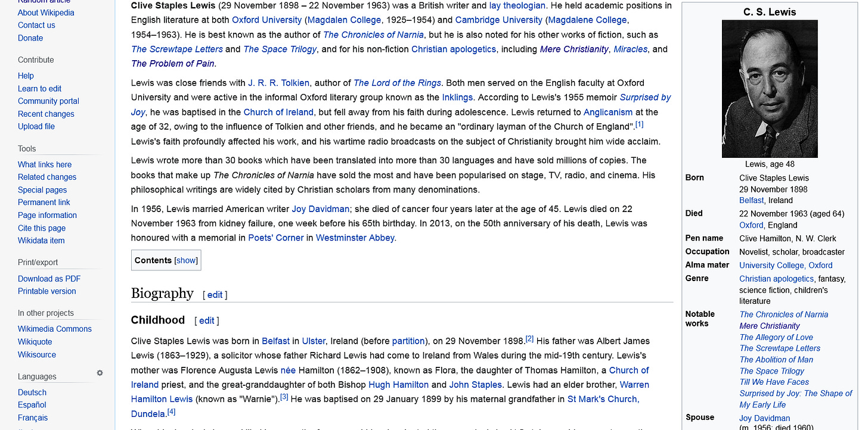Viewport: 868px width, 430px height.
Task: Open The Problem of Pain link
Action: tap(173, 64)
